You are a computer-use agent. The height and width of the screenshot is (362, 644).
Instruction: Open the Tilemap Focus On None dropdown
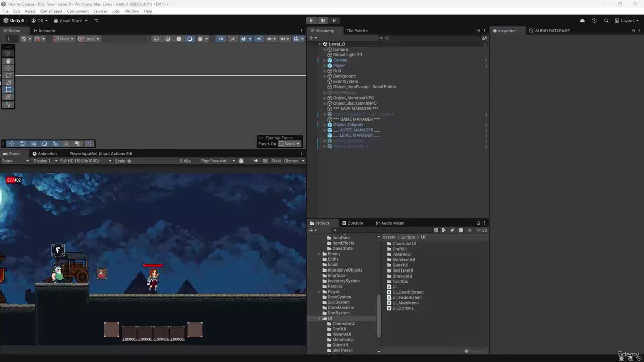click(289, 144)
